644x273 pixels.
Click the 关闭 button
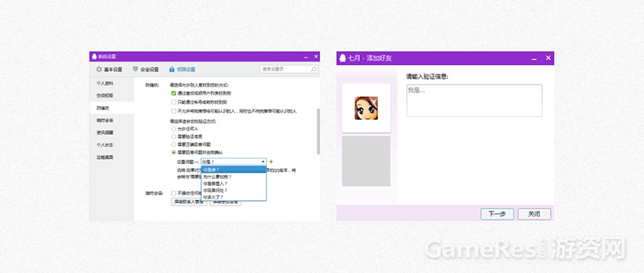tap(534, 214)
